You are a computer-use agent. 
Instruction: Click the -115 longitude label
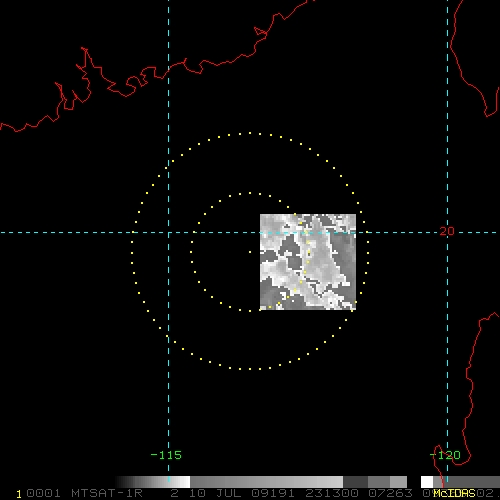166,455
